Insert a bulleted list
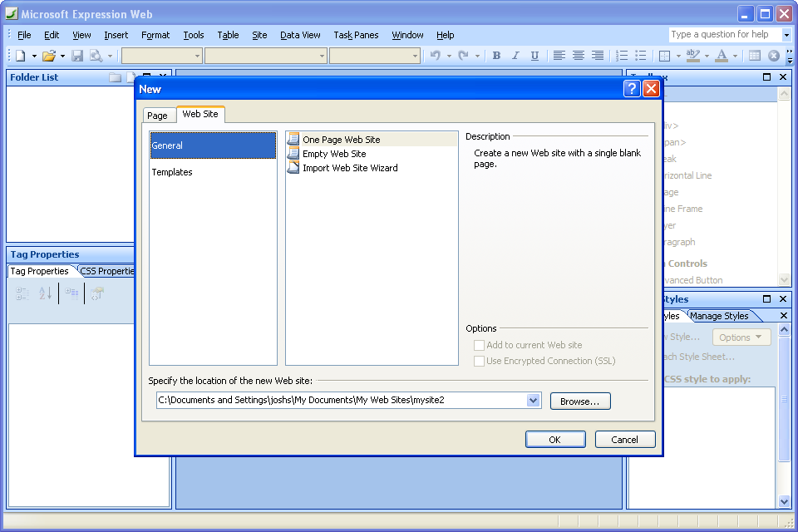Image resolution: width=798 pixels, height=532 pixels. pyautogui.click(x=641, y=56)
